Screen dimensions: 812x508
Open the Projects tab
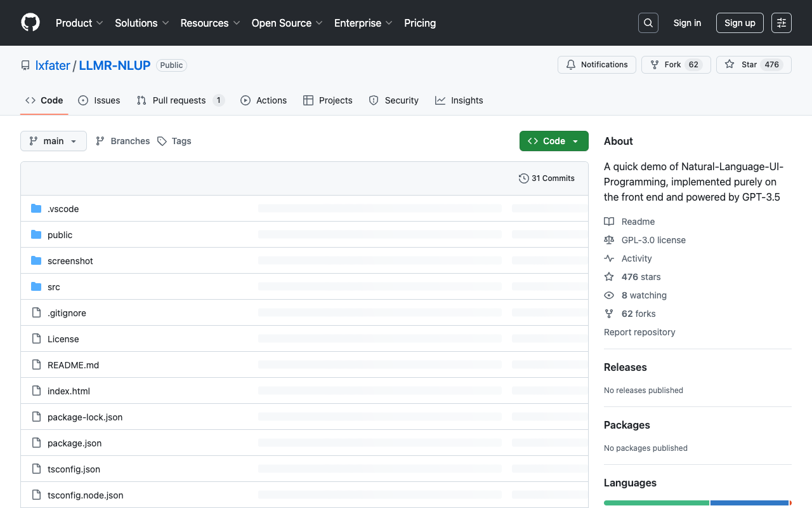328,100
